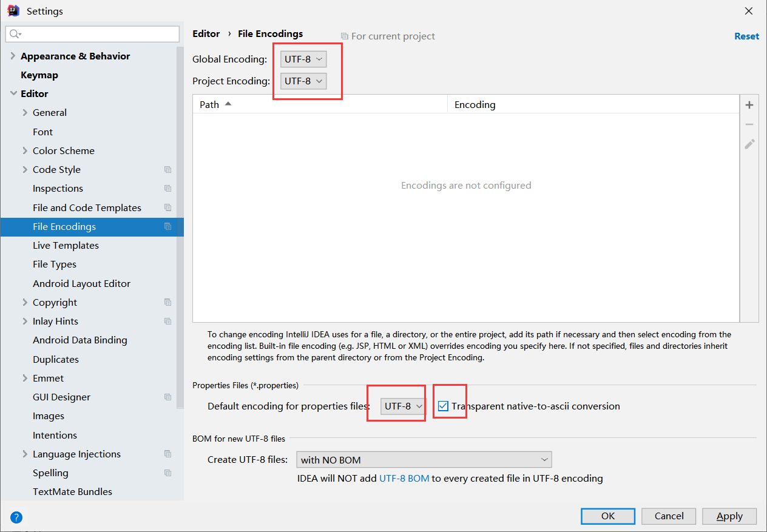Toggle Transparent native-to-ascii conversion checkbox

coord(443,406)
